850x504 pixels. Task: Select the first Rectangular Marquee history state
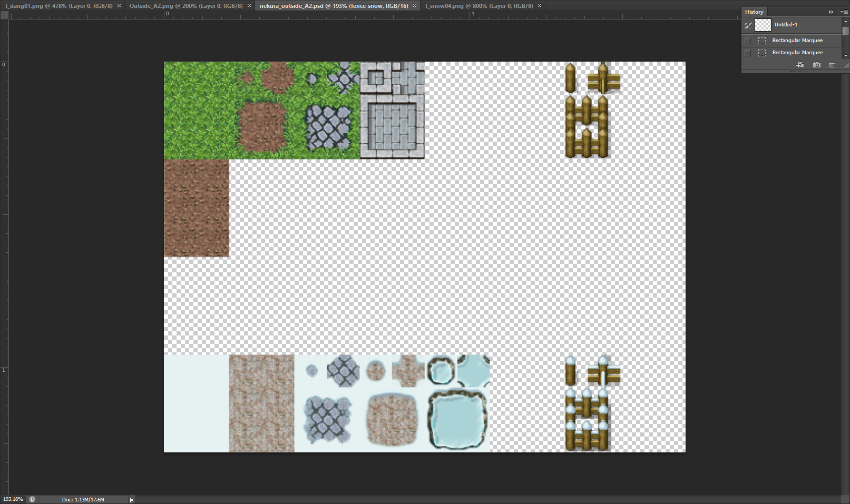coord(797,41)
